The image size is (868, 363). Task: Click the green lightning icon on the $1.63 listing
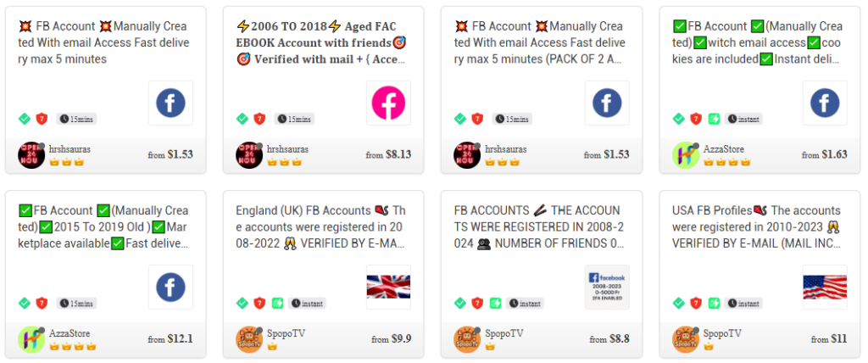(714, 119)
